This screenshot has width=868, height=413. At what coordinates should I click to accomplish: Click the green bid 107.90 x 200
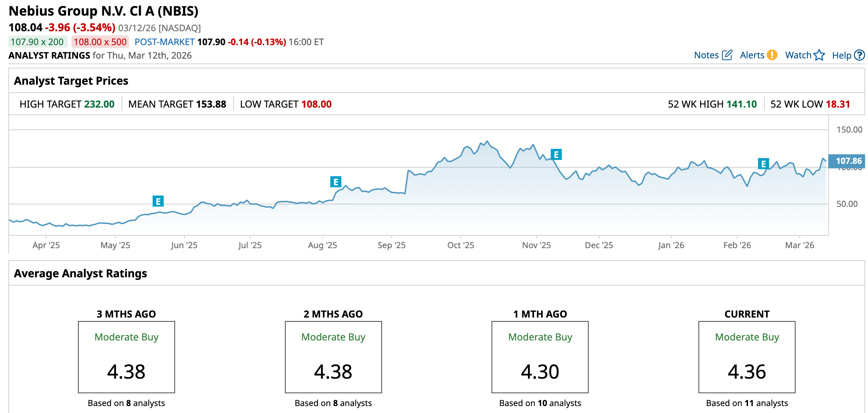coord(37,42)
